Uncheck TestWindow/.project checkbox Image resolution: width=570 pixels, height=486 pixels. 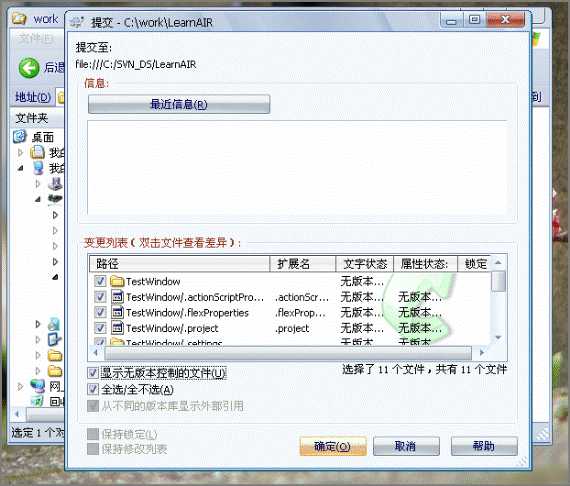point(100,328)
